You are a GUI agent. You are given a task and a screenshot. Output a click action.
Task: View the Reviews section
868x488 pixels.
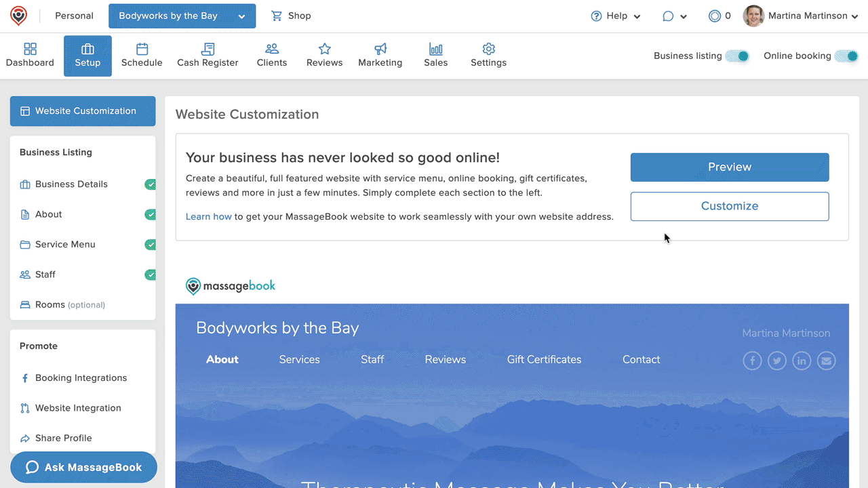click(x=324, y=56)
